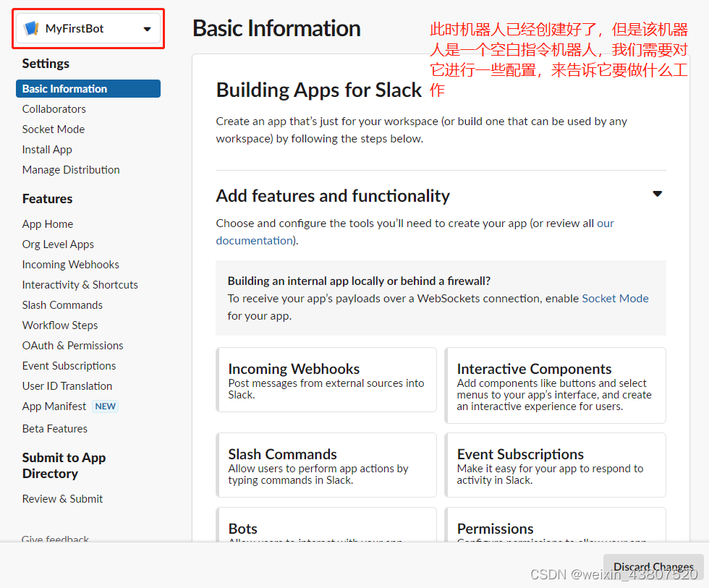Open the Slash Commands feature card
The width and height of the screenshot is (709, 588).
point(326,465)
